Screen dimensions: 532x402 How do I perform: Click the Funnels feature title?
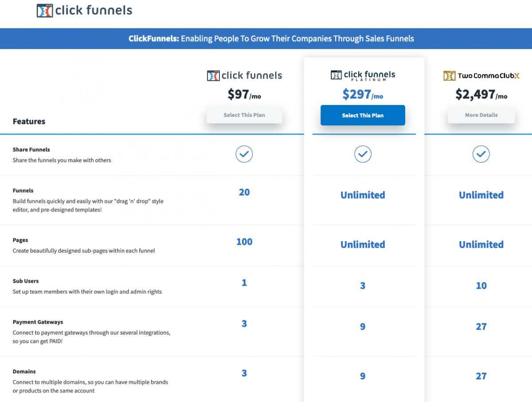click(23, 191)
